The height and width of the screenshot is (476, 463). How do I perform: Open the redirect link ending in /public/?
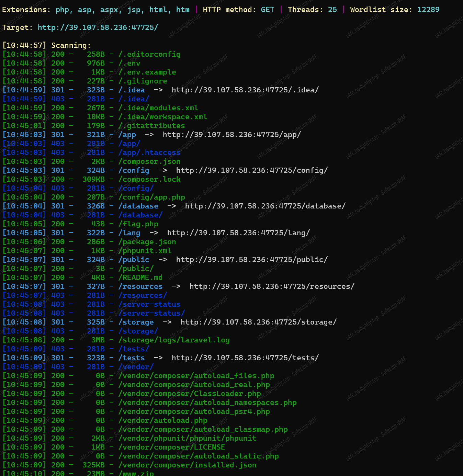[x=252, y=260]
